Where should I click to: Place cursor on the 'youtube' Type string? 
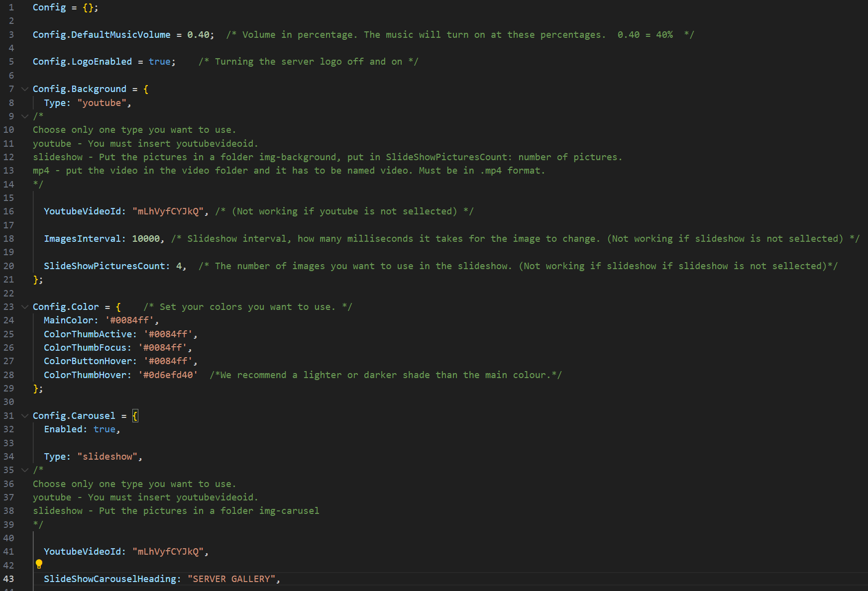coord(102,102)
